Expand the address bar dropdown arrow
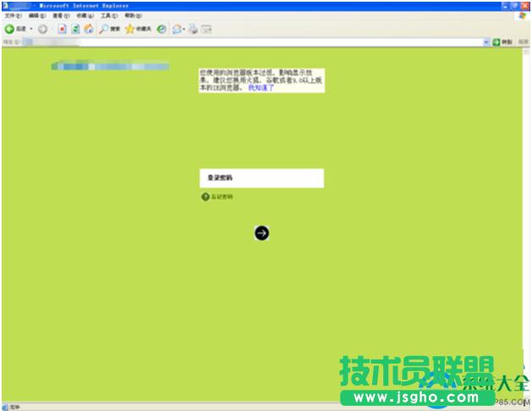 (x=486, y=42)
